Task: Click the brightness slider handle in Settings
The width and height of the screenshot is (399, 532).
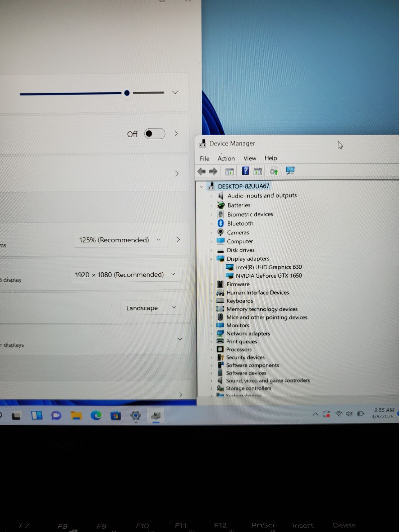Action: click(x=127, y=93)
